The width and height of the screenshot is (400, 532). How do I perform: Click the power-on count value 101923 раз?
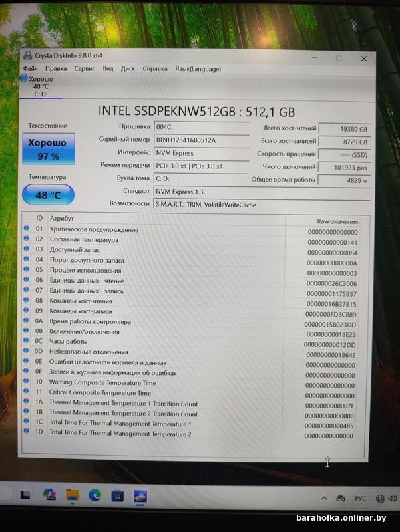pos(344,168)
